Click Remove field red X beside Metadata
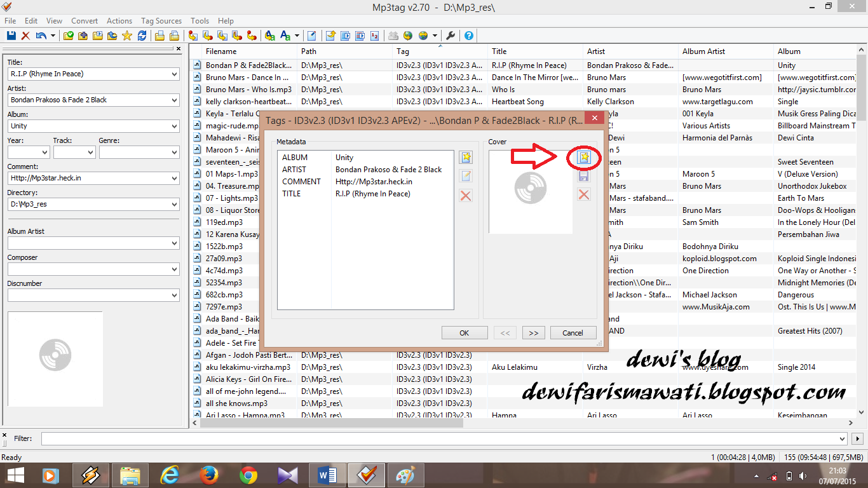 click(x=466, y=195)
